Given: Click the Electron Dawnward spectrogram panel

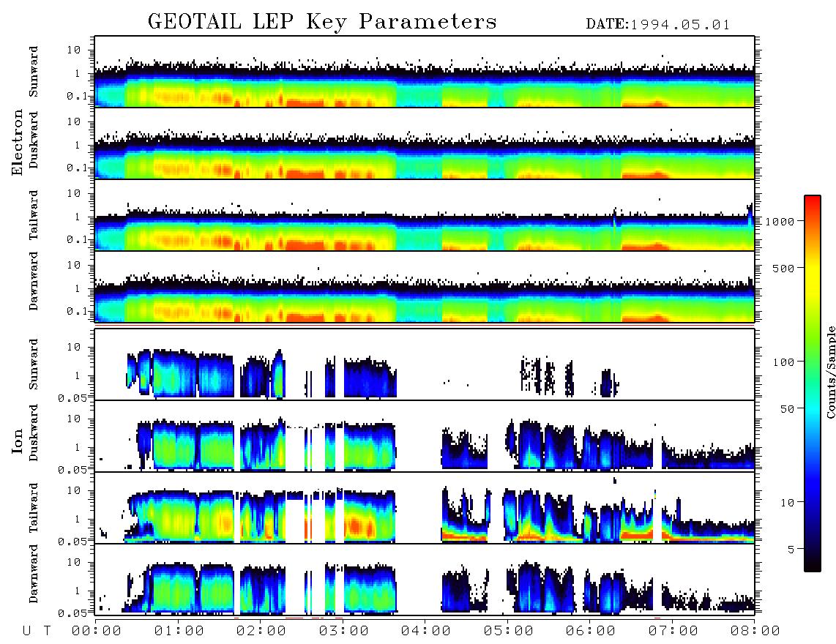Looking at the screenshot, I should coord(425,286).
